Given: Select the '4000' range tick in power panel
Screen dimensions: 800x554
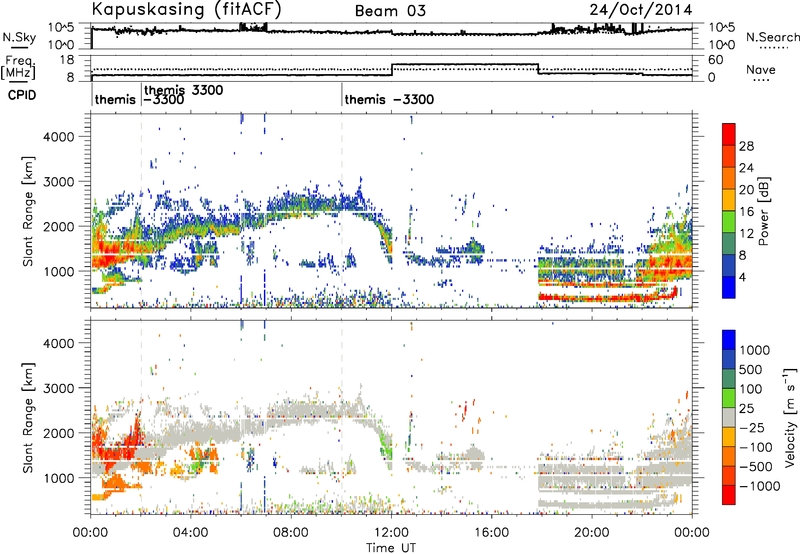Looking at the screenshot, I should 59,136.
